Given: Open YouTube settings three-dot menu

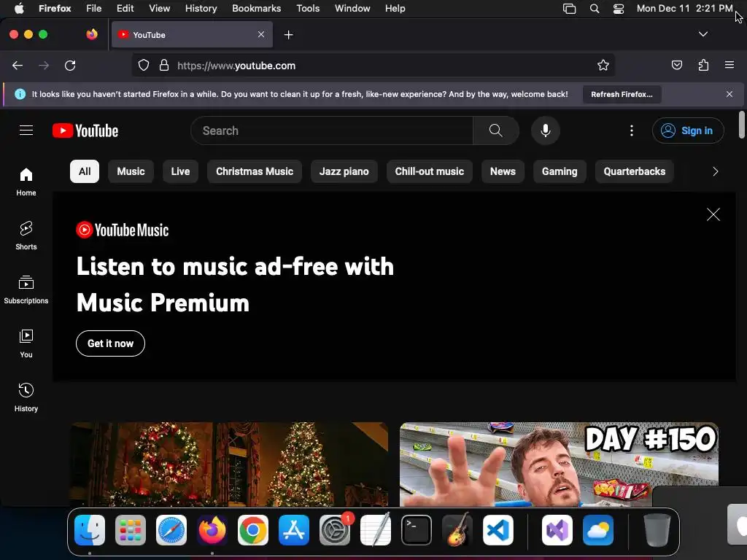Looking at the screenshot, I should point(632,131).
